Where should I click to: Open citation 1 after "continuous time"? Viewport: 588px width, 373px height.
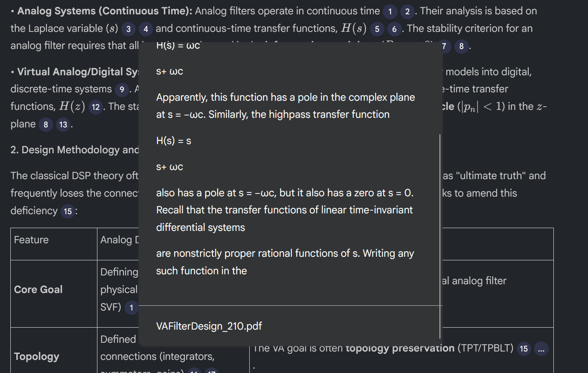(x=390, y=12)
